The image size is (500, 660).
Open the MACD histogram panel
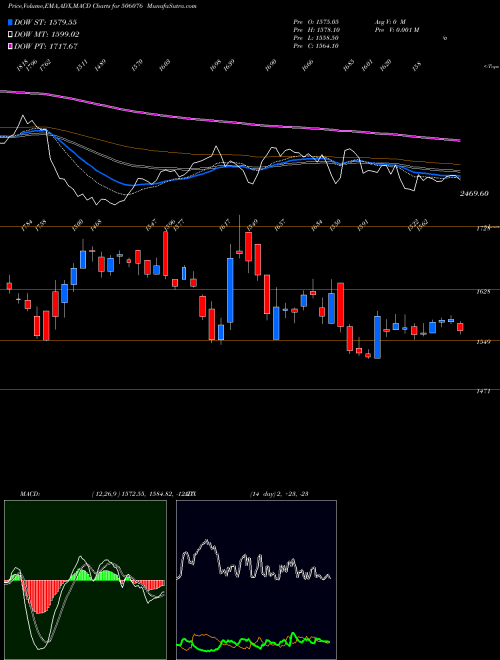click(85, 580)
